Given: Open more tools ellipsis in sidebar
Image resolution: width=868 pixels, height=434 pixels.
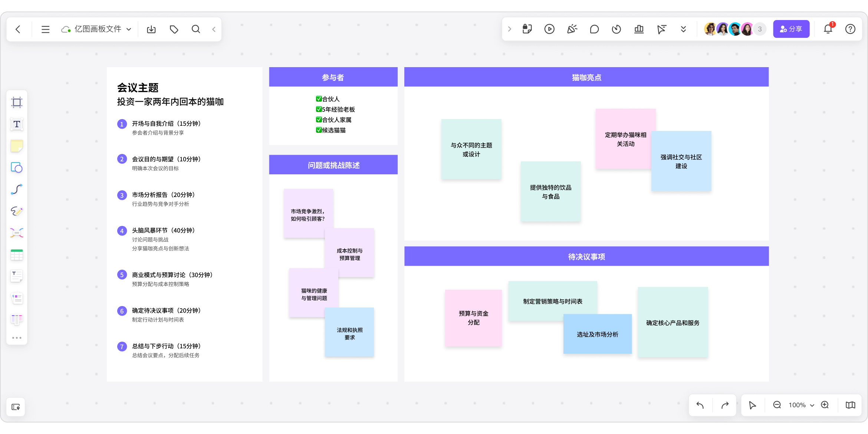Looking at the screenshot, I should point(17,338).
